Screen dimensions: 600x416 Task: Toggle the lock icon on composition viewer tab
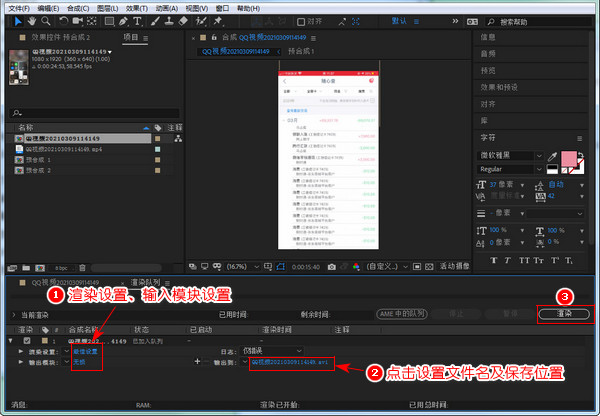(x=214, y=37)
